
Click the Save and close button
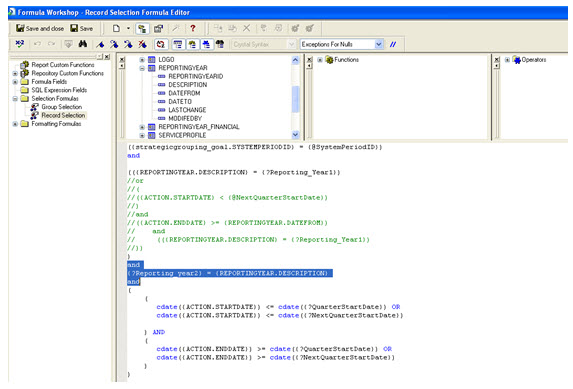point(40,28)
